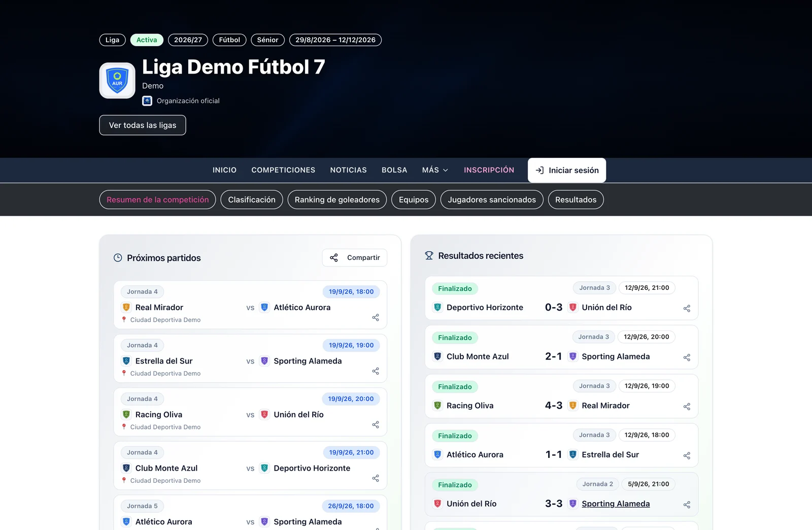The height and width of the screenshot is (530, 812).
Task: Share the Racing Oliva vs Unión del Río match
Action: tap(376, 424)
